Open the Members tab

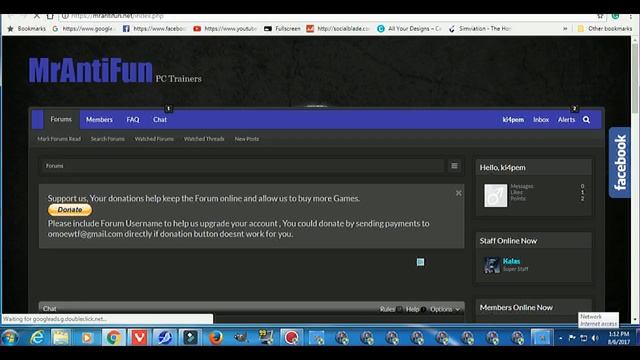(x=99, y=120)
